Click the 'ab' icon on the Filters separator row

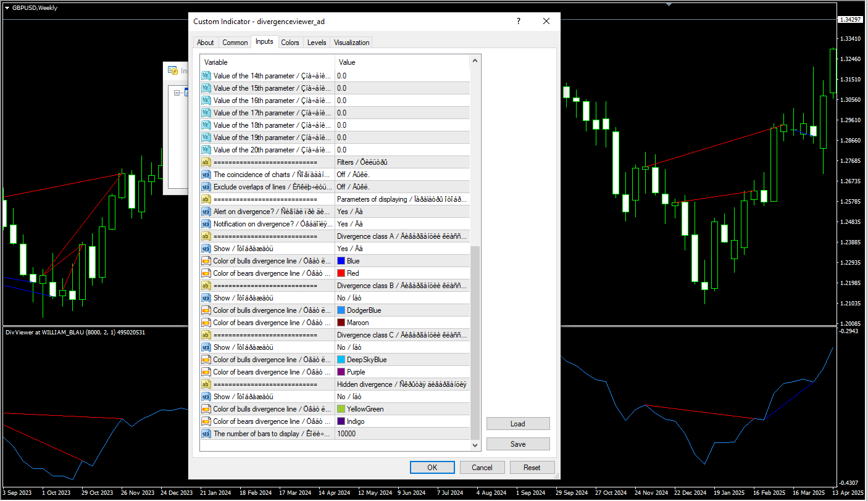(x=206, y=162)
